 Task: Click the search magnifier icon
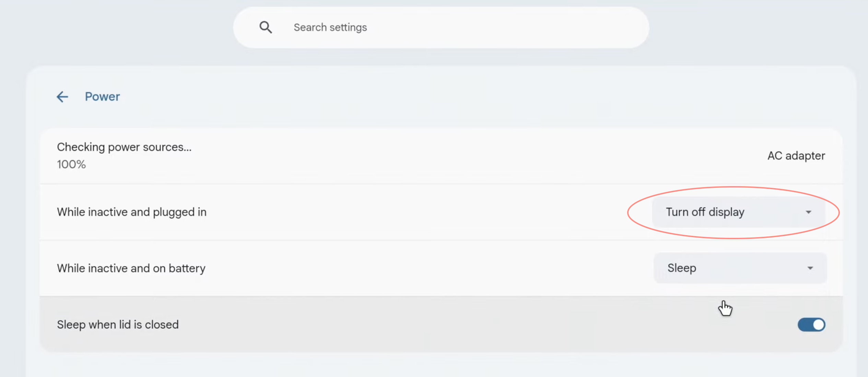[266, 27]
